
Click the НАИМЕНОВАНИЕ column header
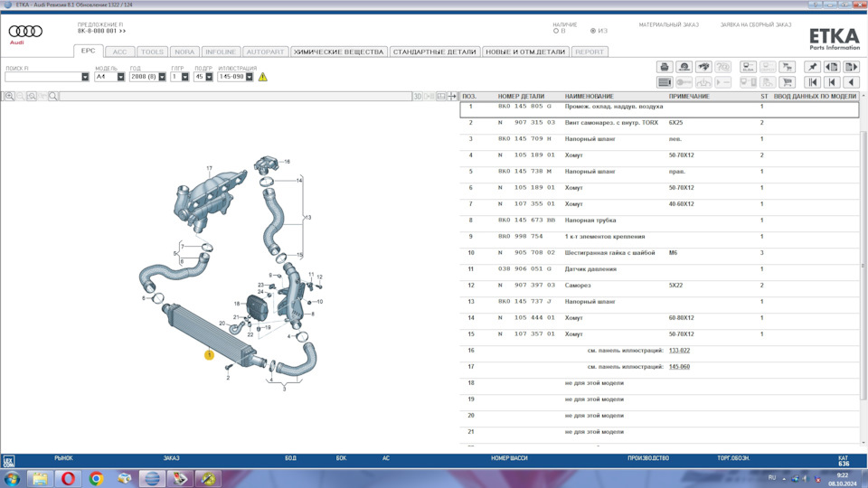[589, 97]
